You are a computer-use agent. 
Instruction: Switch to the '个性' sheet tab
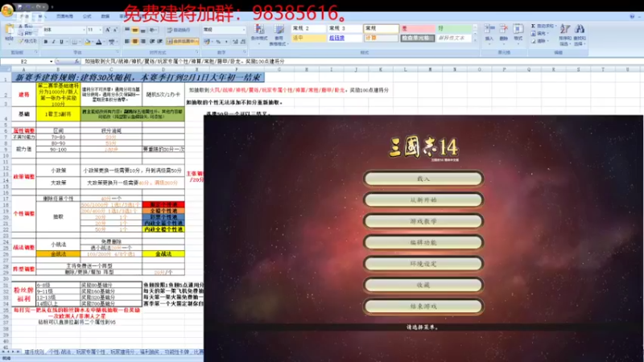click(x=54, y=352)
